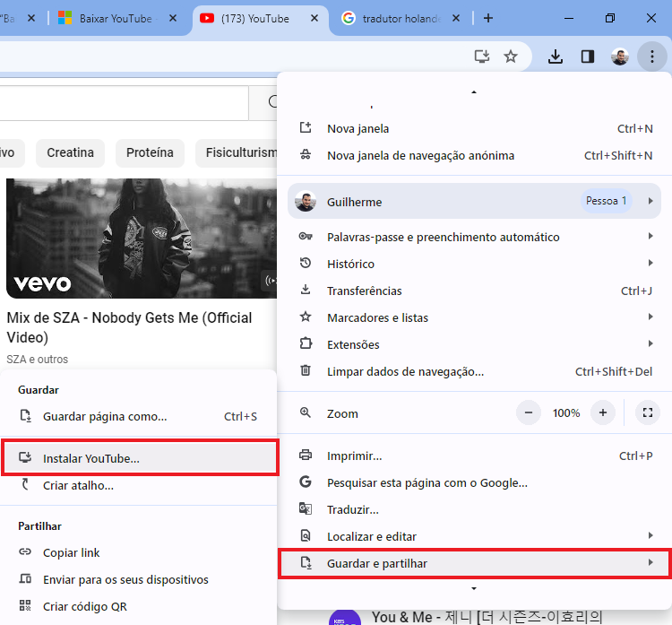The width and height of the screenshot is (672, 625).
Task: Click the Google G icon in menu
Action: 306,482
